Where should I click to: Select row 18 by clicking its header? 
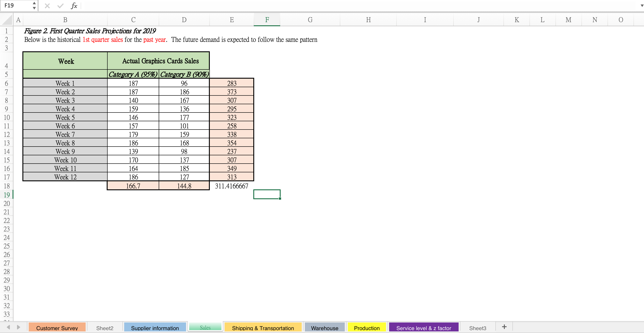point(7,186)
